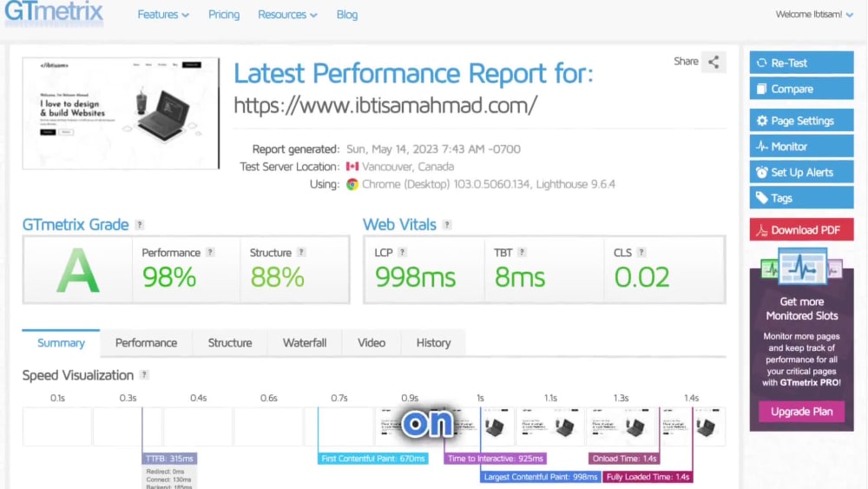The image size is (868, 489).
Task: Click the Performance score help icon
Action: (210, 253)
